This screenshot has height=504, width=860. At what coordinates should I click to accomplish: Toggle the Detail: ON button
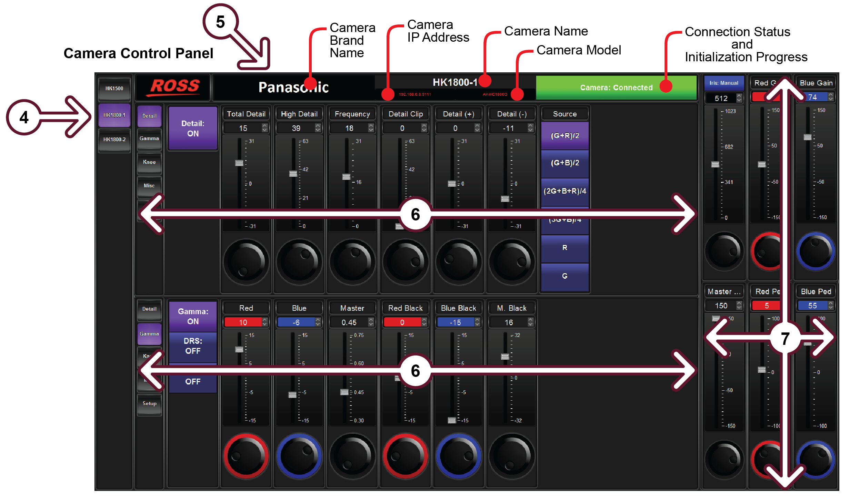click(x=193, y=128)
